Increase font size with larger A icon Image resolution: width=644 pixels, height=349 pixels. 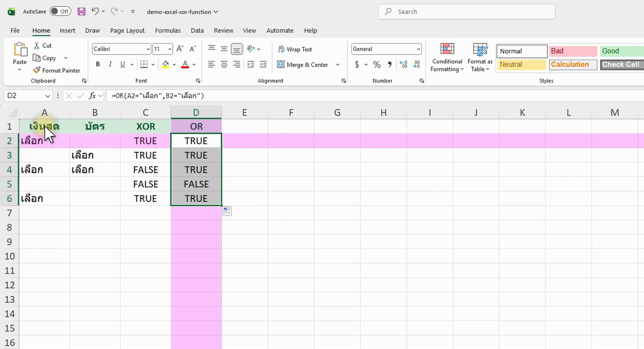coord(180,49)
